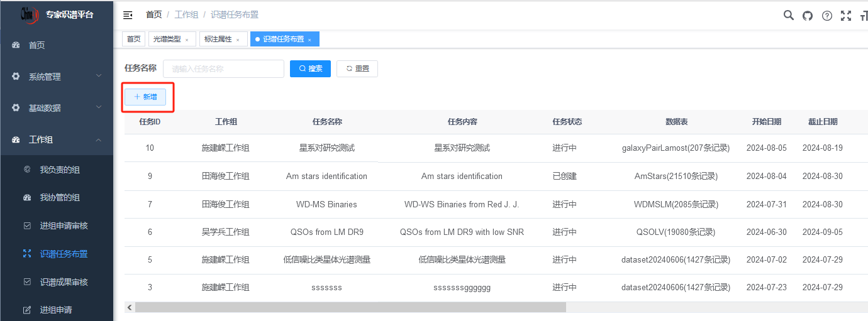Click the 首页 dashboard icon in the sidebar
This screenshot has height=321, width=868.
coord(16,45)
